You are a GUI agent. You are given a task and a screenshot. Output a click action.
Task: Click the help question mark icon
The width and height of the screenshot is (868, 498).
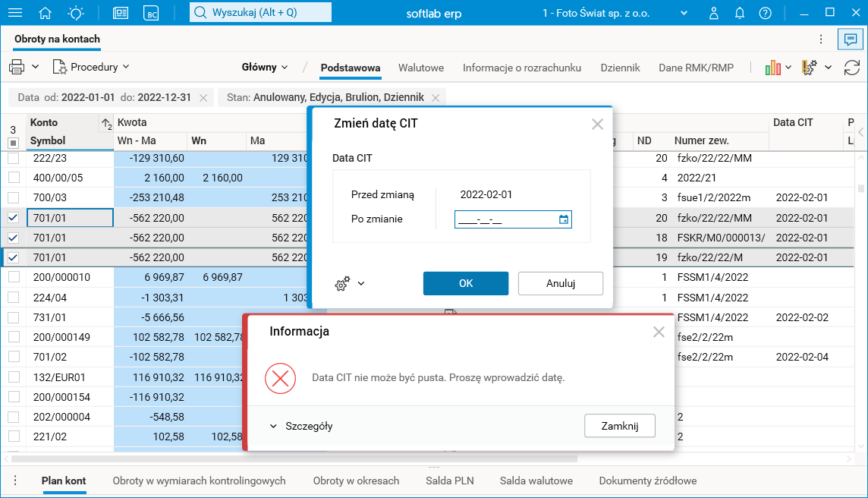765,13
